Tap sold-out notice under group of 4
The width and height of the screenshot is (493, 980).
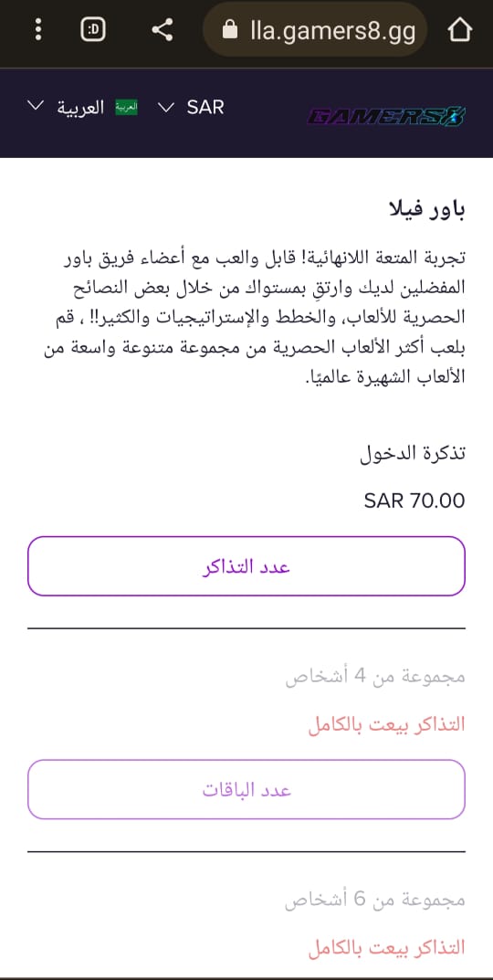click(x=387, y=724)
